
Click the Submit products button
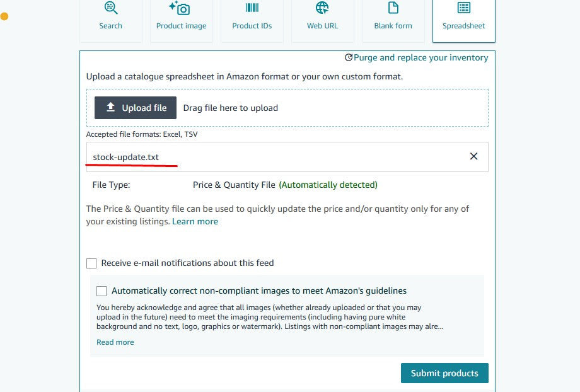coord(444,373)
